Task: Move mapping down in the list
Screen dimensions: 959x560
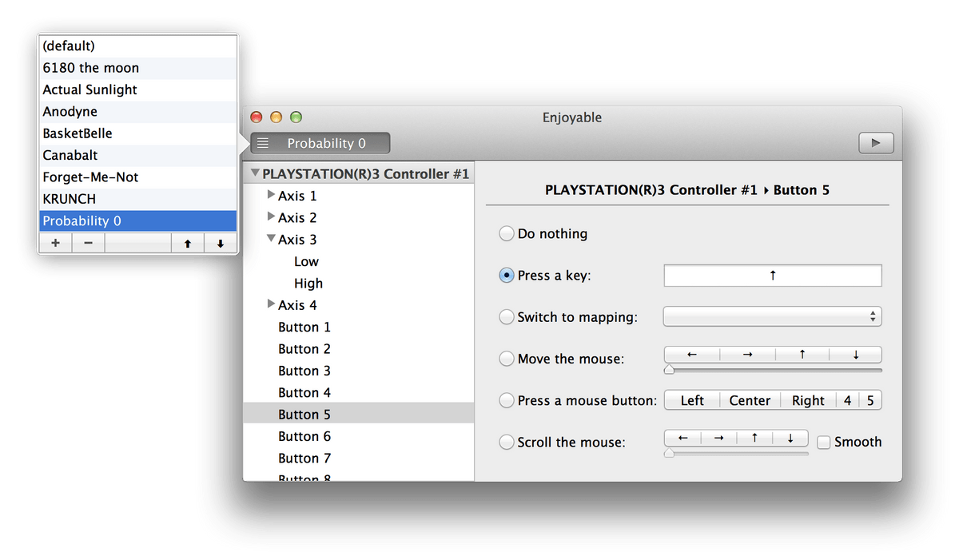Action: [x=220, y=244]
